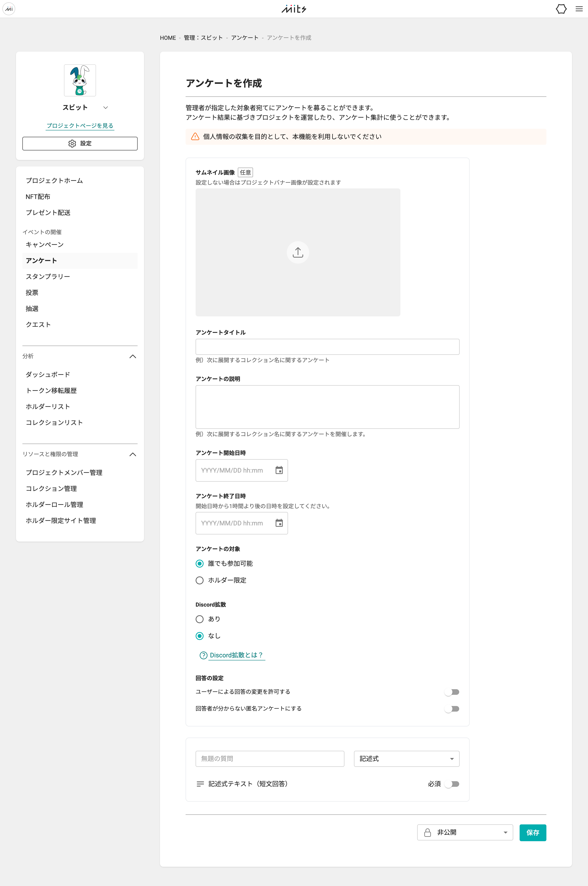
Task: Open Discord拡散とは？ help link
Action: click(236, 655)
